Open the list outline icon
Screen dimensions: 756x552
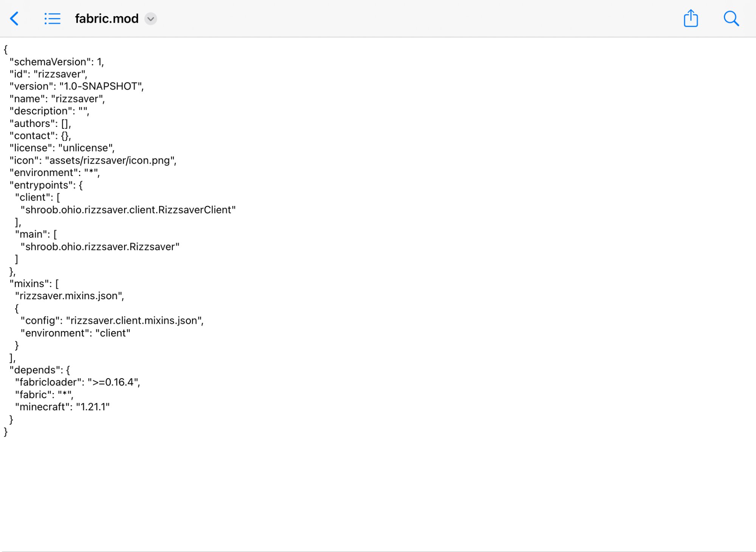pos(52,19)
